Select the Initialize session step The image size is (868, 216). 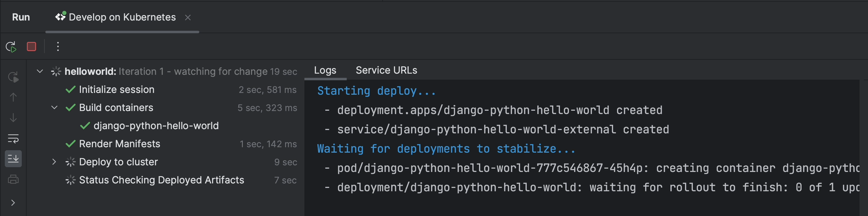pyautogui.click(x=117, y=90)
